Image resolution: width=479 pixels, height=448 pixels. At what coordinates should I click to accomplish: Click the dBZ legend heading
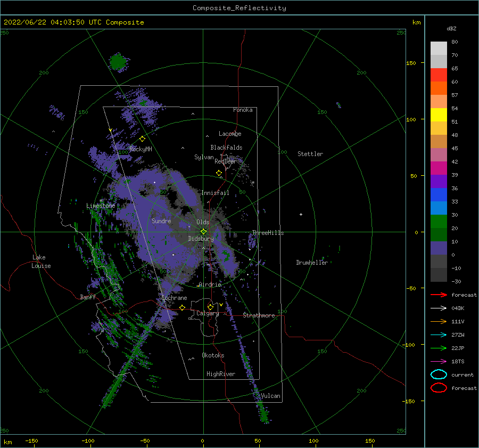click(451, 28)
